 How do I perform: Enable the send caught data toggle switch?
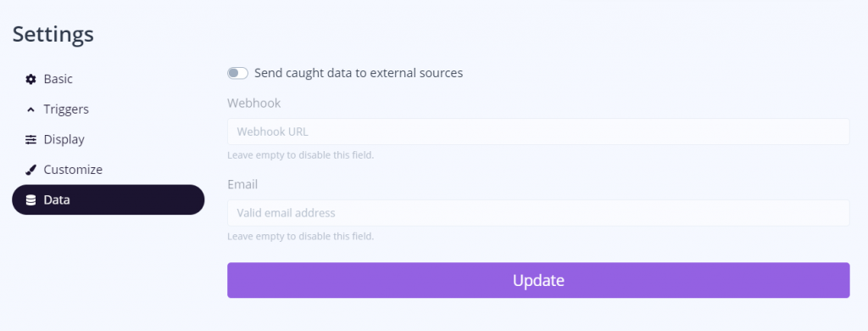(237, 73)
